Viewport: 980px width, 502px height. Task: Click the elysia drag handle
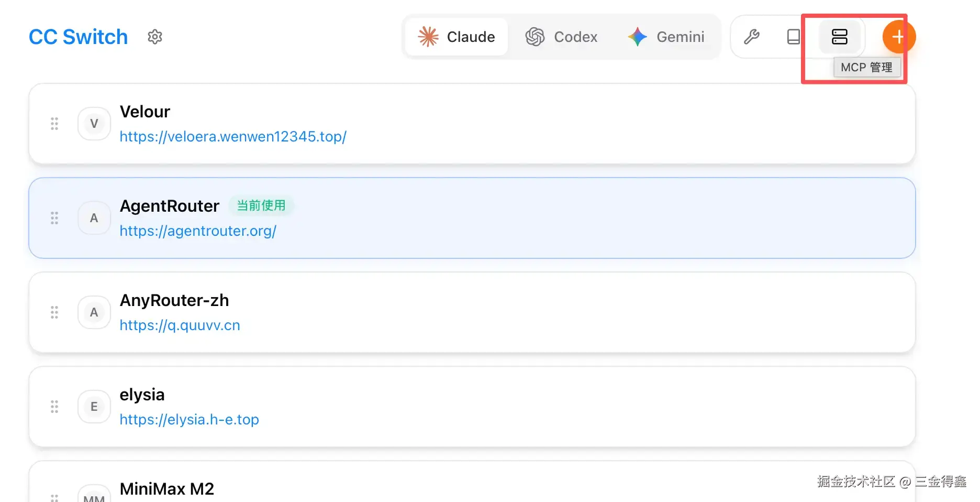pyautogui.click(x=54, y=407)
